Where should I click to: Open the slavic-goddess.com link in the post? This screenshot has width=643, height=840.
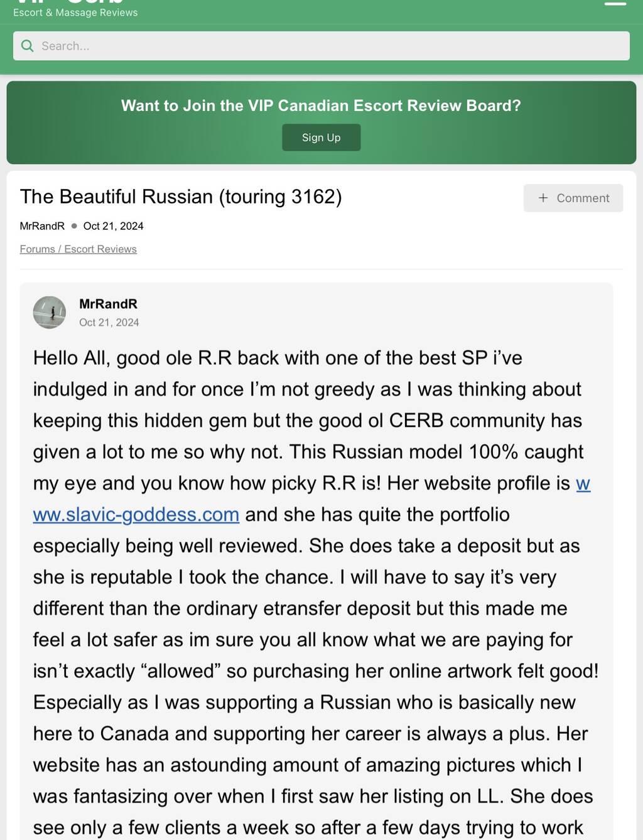click(136, 515)
